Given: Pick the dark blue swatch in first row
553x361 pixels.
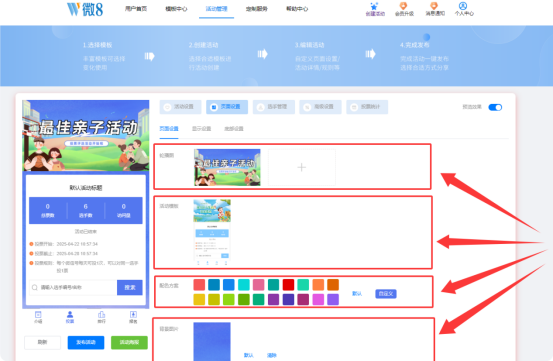Looking at the screenshot, I should [x=214, y=284].
